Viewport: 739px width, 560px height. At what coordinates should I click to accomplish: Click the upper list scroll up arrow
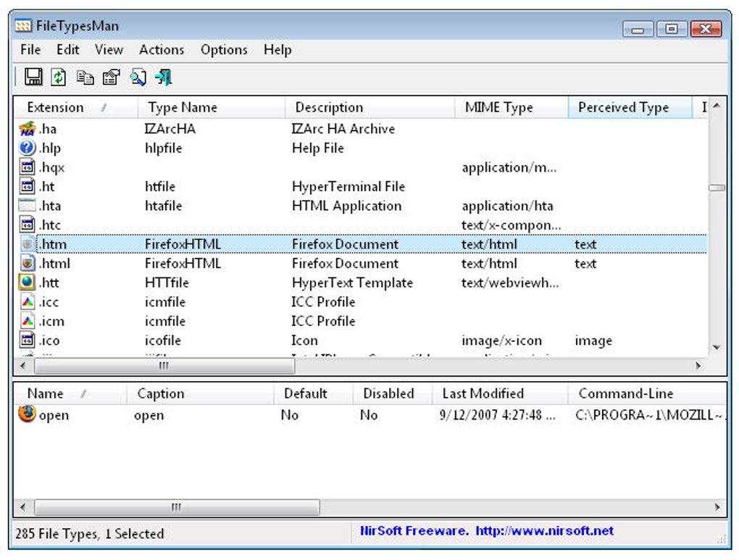tap(717, 106)
